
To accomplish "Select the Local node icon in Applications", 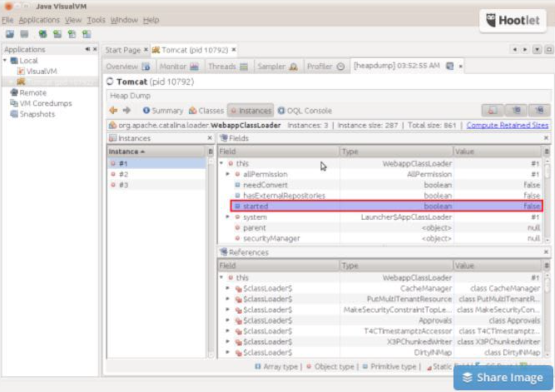I will pyautogui.click(x=14, y=61).
